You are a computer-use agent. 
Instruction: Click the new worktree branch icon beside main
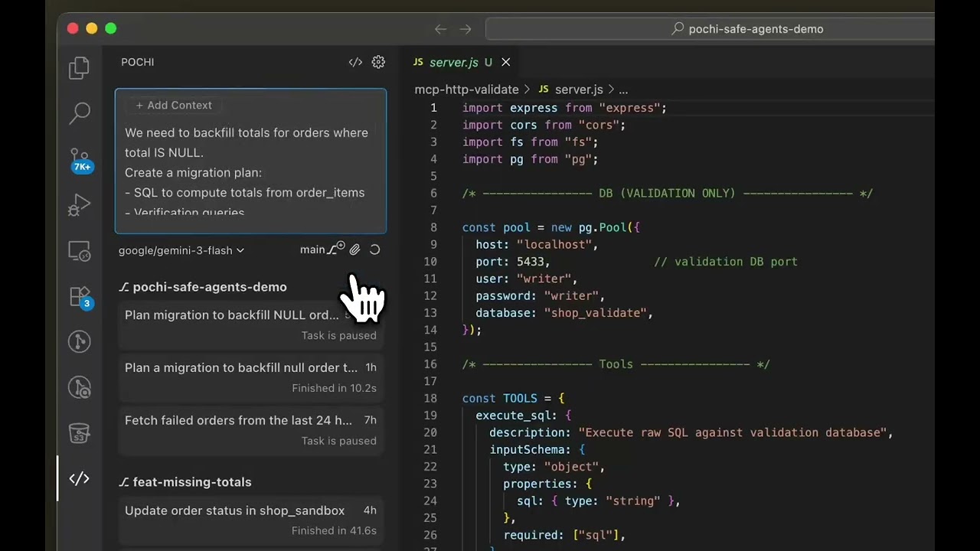coord(336,249)
